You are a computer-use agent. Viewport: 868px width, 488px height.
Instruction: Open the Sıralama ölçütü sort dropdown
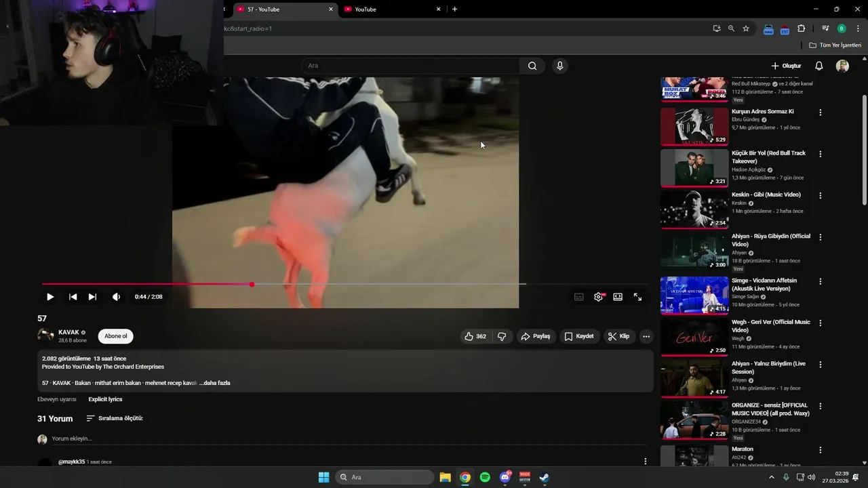coord(115,418)
